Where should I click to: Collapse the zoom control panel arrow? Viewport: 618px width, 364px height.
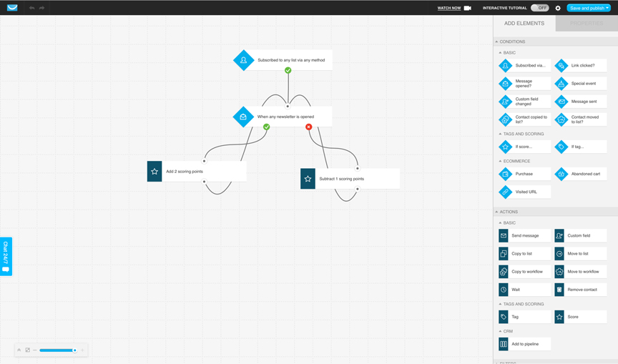click(x=19, y=350)
